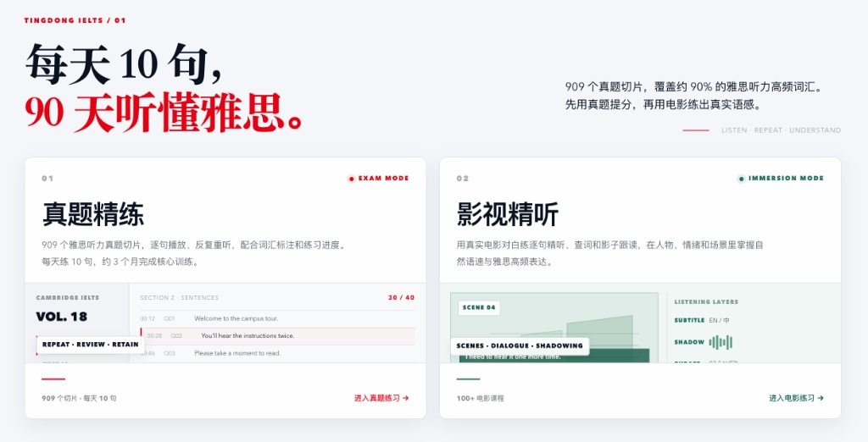
Task: Open the 进入真题练习 link
Action: (x=381, y=398)
